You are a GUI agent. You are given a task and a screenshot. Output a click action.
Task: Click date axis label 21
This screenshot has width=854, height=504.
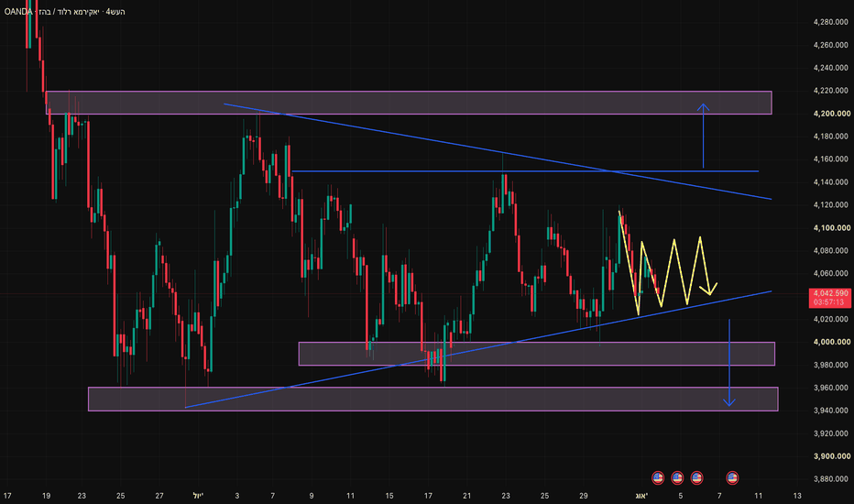[466, 496]
